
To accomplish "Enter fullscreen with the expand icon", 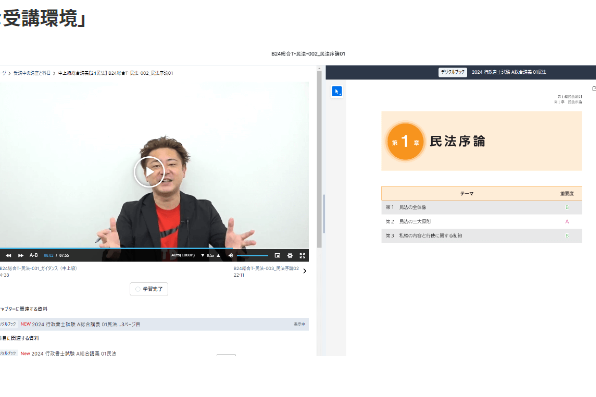I will pyautogui.click(x=303, y=256).
